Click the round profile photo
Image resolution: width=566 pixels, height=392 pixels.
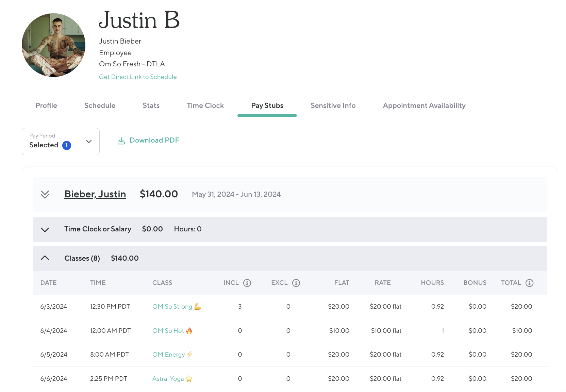click(x=53, y=45)
